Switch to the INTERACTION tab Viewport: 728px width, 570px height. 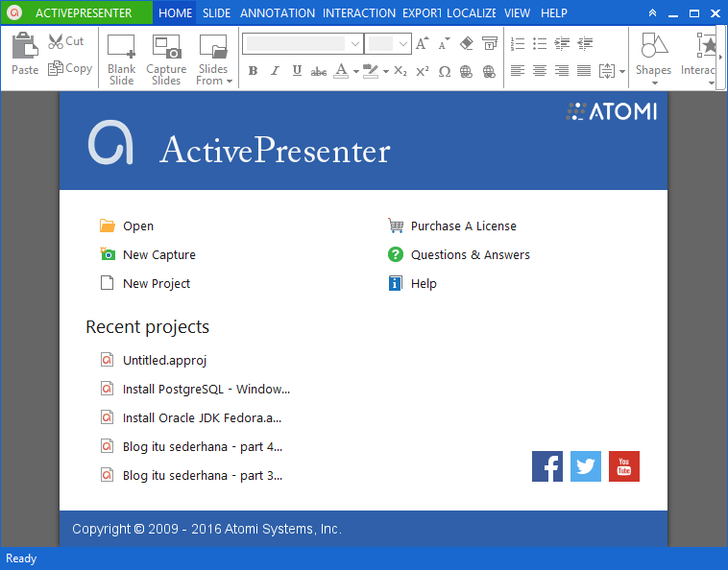pos(359,13)
